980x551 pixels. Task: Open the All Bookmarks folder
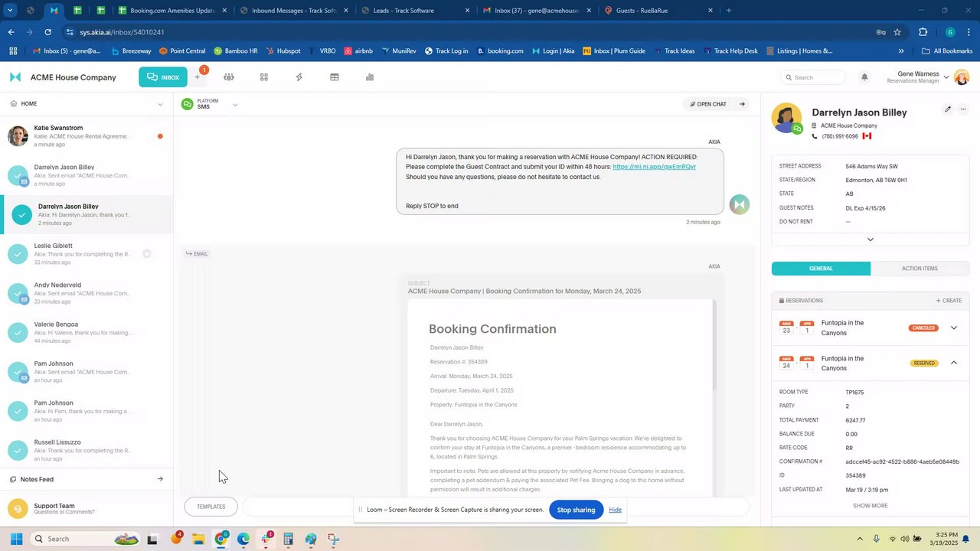click(x=947, y=51)
